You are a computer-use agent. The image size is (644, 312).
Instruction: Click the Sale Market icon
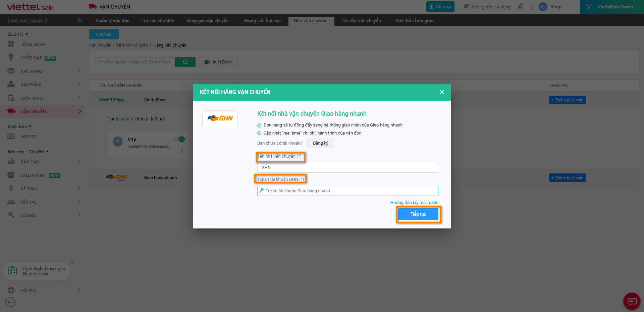[11, 175]
